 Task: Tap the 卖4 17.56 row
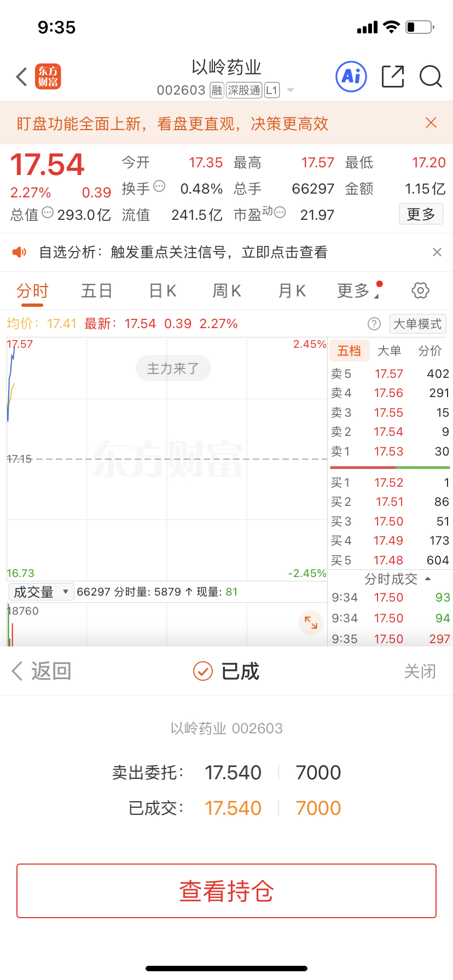coord(390,393)
